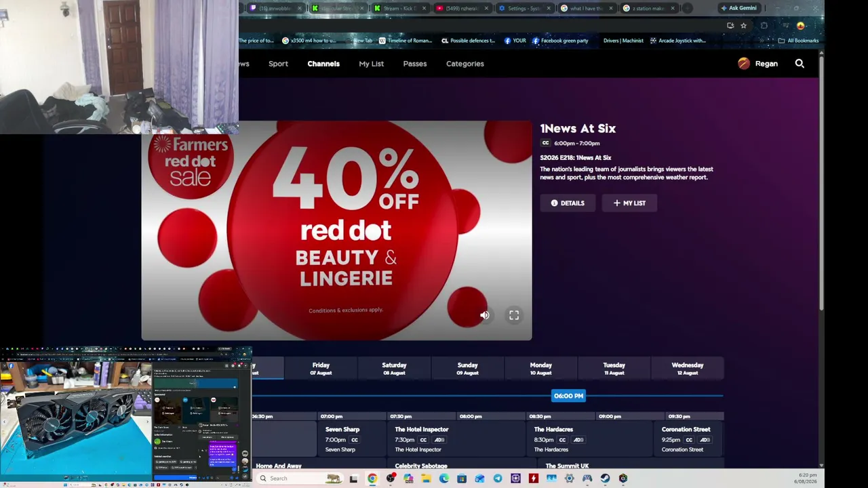The image size is (868, 488).
Task: Open the red lightning bolt taskbar app
Action: pyautogui.click(x=534, y=479)
